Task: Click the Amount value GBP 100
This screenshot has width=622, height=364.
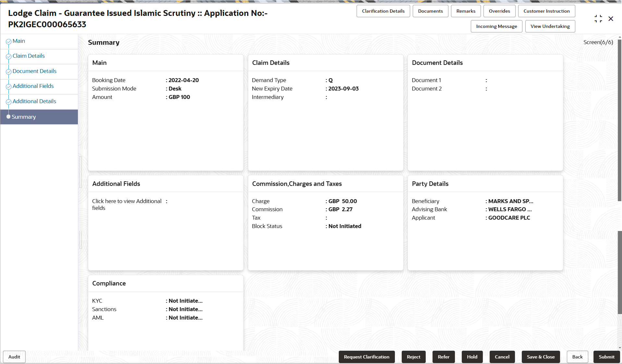Action: tap(179, 97)
